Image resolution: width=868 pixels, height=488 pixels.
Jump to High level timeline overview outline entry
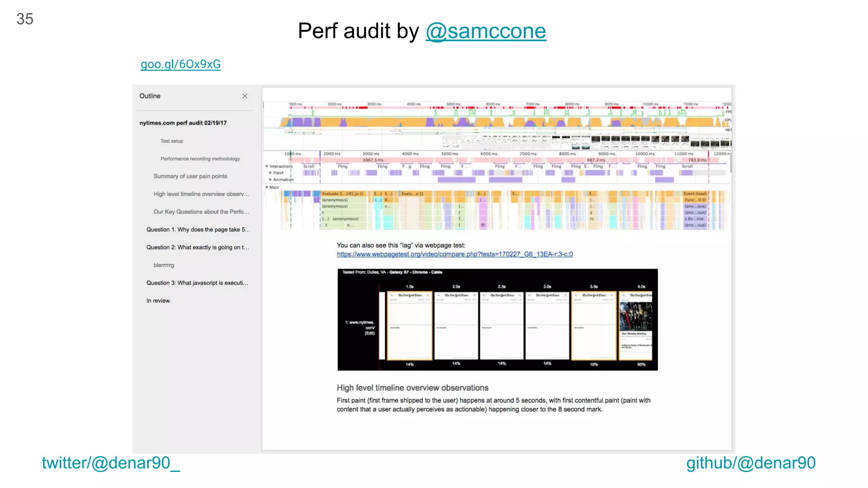tap(201, 194)
